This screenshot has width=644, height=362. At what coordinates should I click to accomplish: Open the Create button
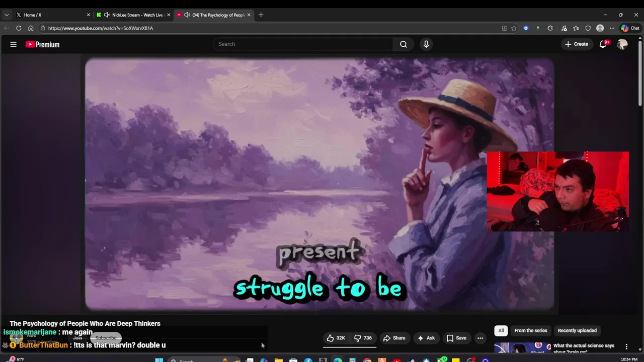coord(576,44)
